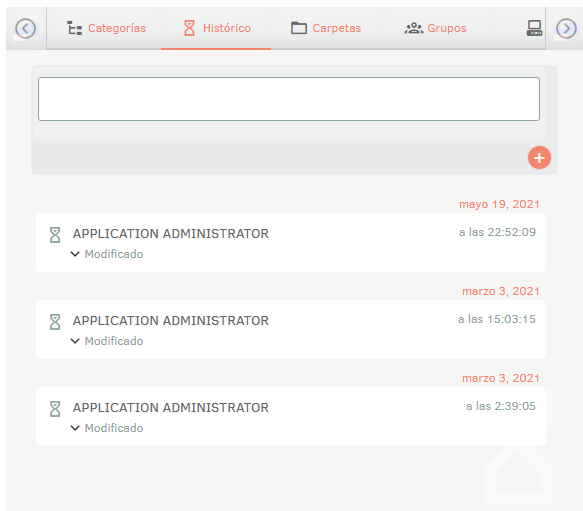Viewport: 583px width, 511px height.
Task: Click the Categorías tree icon
Action: coord(74,28)
